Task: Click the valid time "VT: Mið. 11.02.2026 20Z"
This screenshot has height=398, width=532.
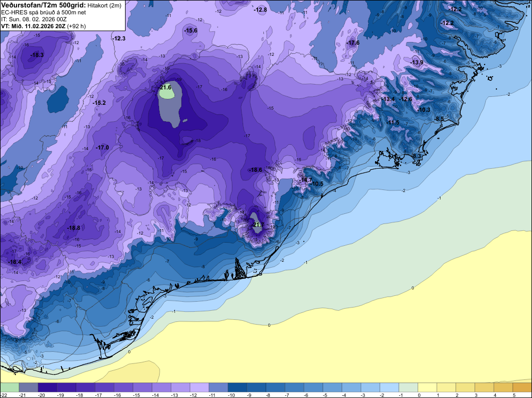Action: click(33, 26)
